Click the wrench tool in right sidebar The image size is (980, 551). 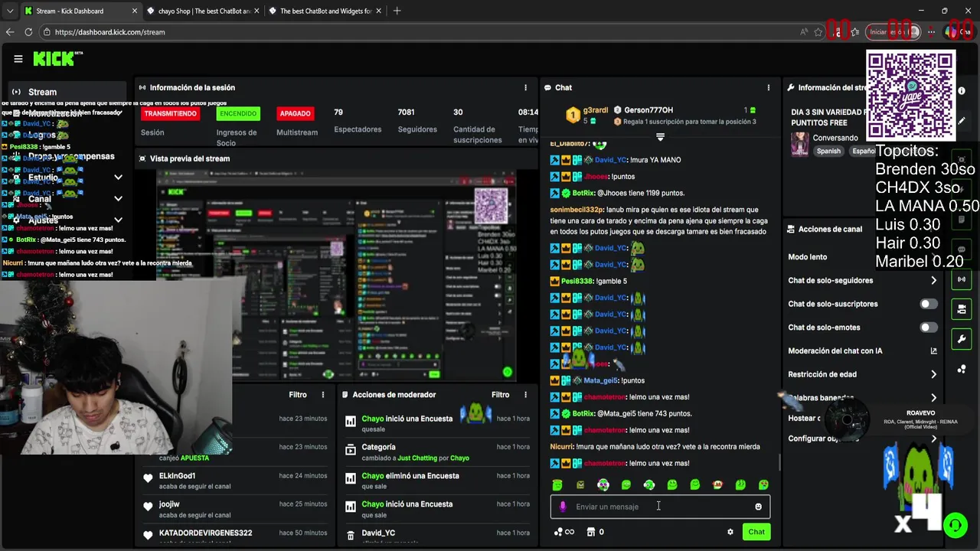coord(962,339)
